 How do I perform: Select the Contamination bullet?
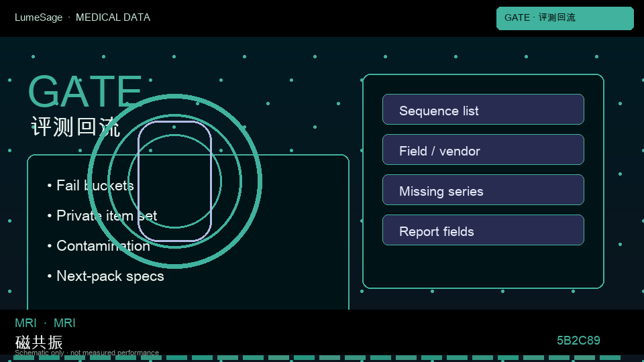tap(99, 246)
